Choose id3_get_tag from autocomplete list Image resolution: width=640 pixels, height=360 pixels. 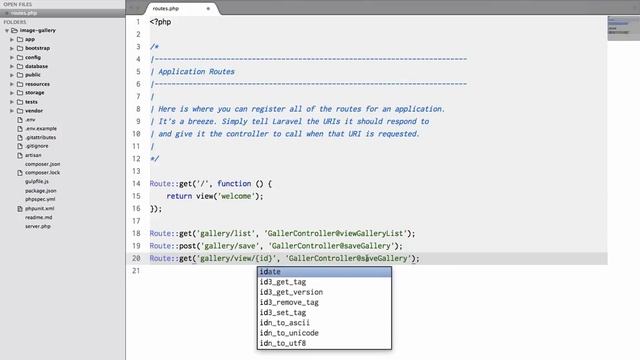click(x=324, y=282)
